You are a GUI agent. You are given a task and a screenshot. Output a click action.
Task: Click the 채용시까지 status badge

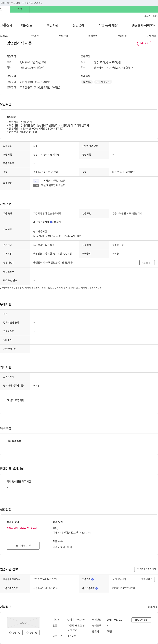pyautogui.click(x=144, y=43)
